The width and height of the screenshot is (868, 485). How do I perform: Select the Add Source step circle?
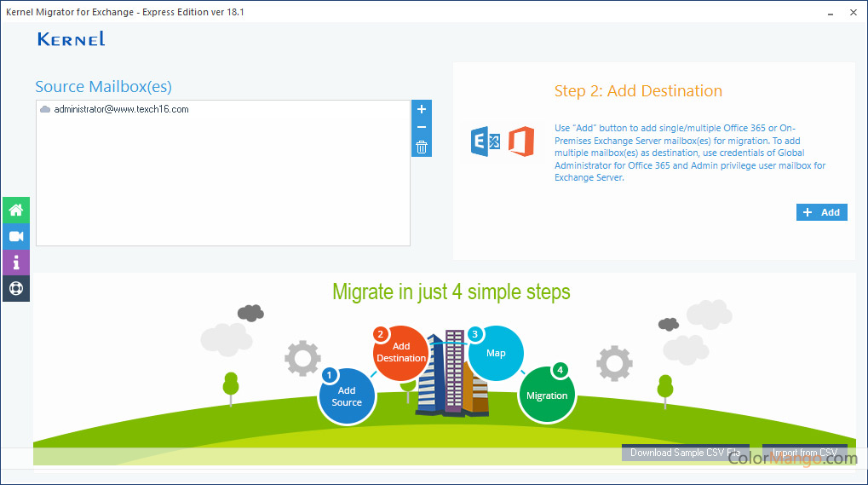[347, 396]
